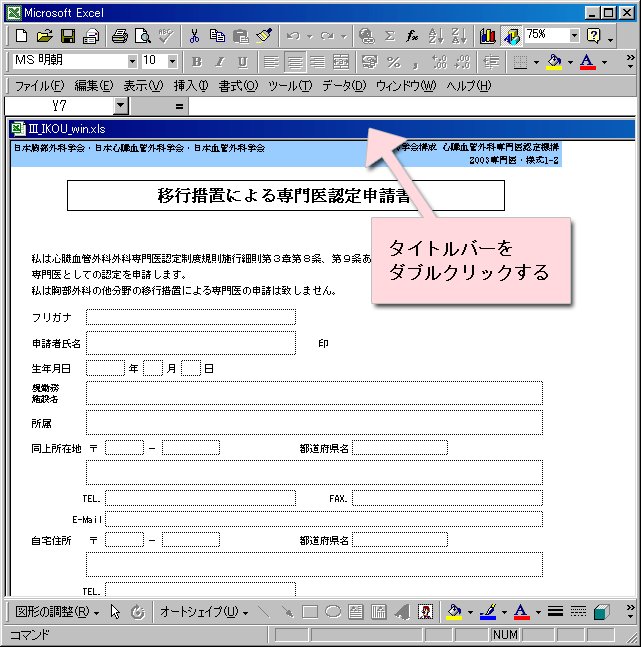Expand the zoom 75% dropdown
This screenshot has height=647, width=641.
click(573, 35)
